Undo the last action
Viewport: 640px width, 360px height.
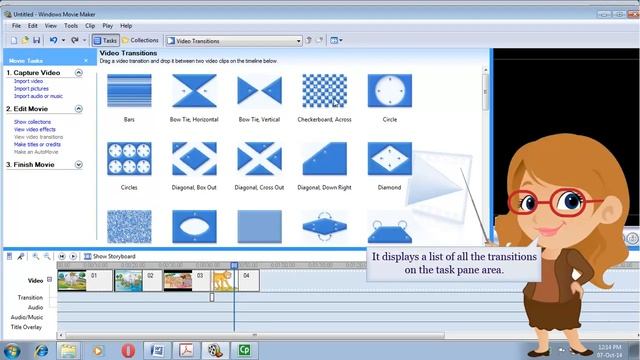(x=53, y=40)
